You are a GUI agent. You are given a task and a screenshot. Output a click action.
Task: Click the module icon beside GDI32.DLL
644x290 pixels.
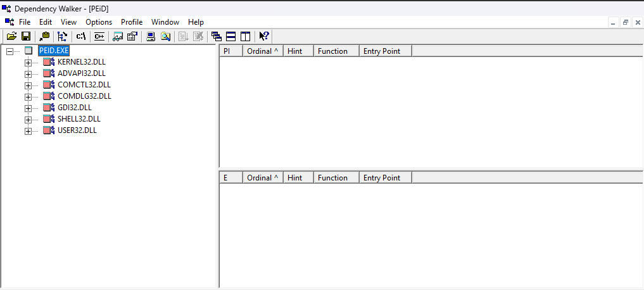coord(49,108)
